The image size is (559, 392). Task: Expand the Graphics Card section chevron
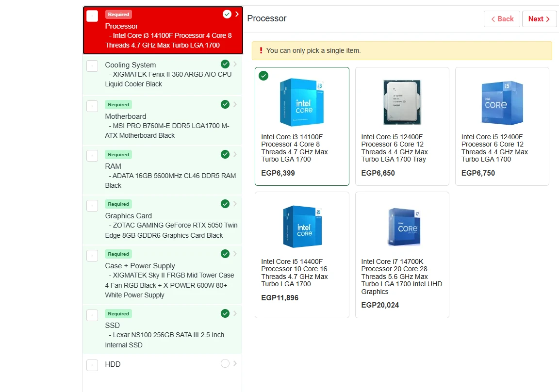(x=235, y=204)
